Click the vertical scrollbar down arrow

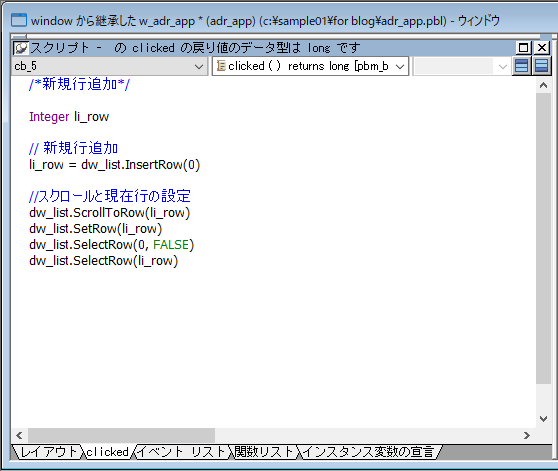(543, 419)
